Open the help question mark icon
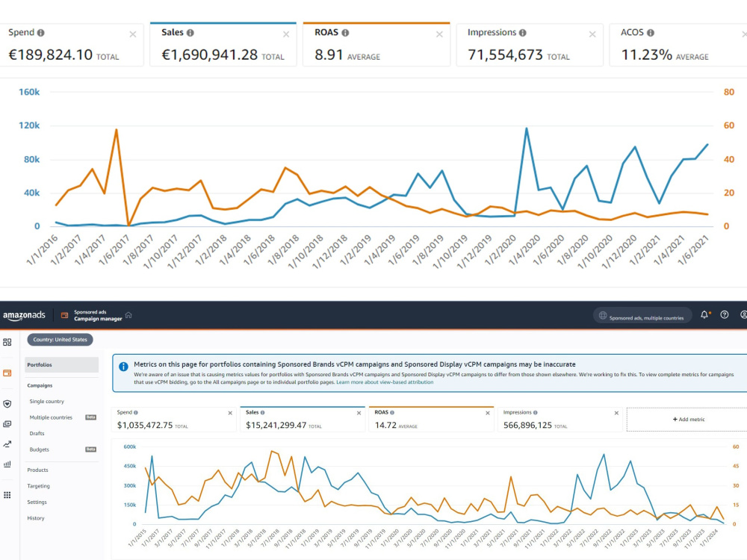Screen dimensions: 747x560 click(724, 315)
